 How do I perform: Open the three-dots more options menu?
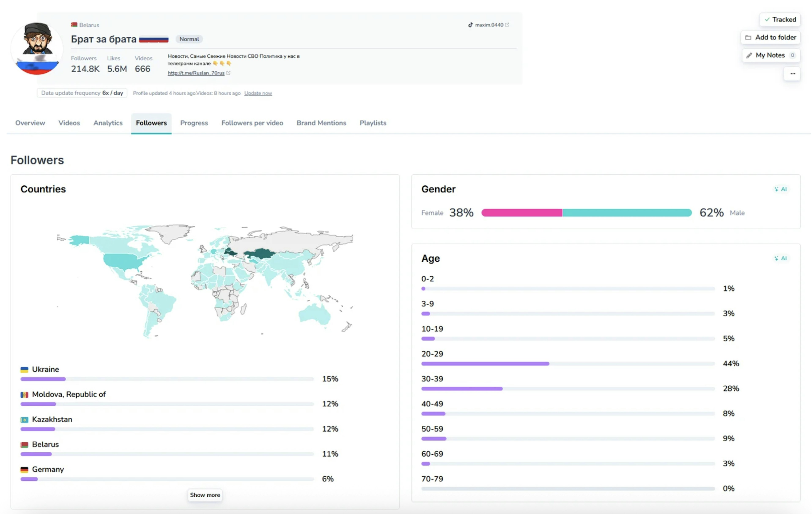[x=793, y=74]
